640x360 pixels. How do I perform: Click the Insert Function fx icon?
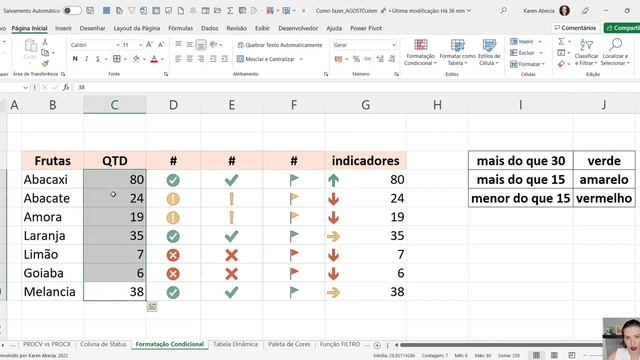tap(66, 87)
